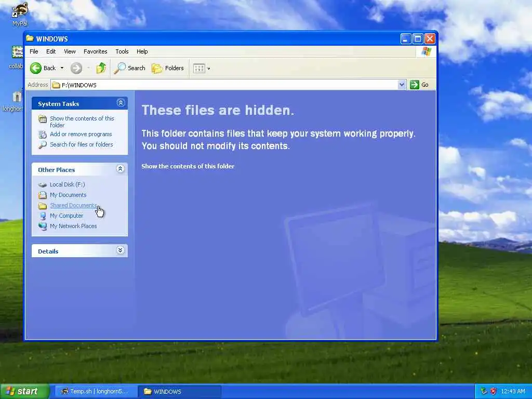Click the red security shield tray icon
The height and width of the screenshot is (399, 532).
click(x=494, y=392)
